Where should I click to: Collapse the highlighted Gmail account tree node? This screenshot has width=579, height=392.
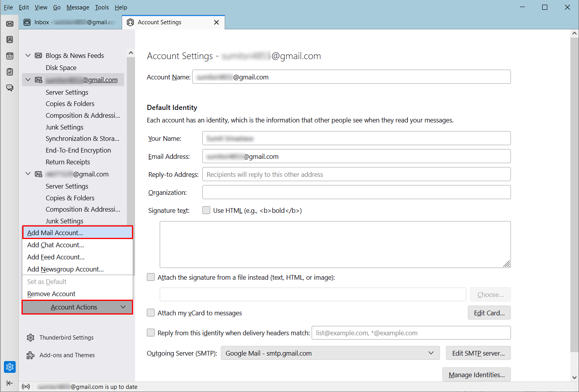(x=28, y=80)
